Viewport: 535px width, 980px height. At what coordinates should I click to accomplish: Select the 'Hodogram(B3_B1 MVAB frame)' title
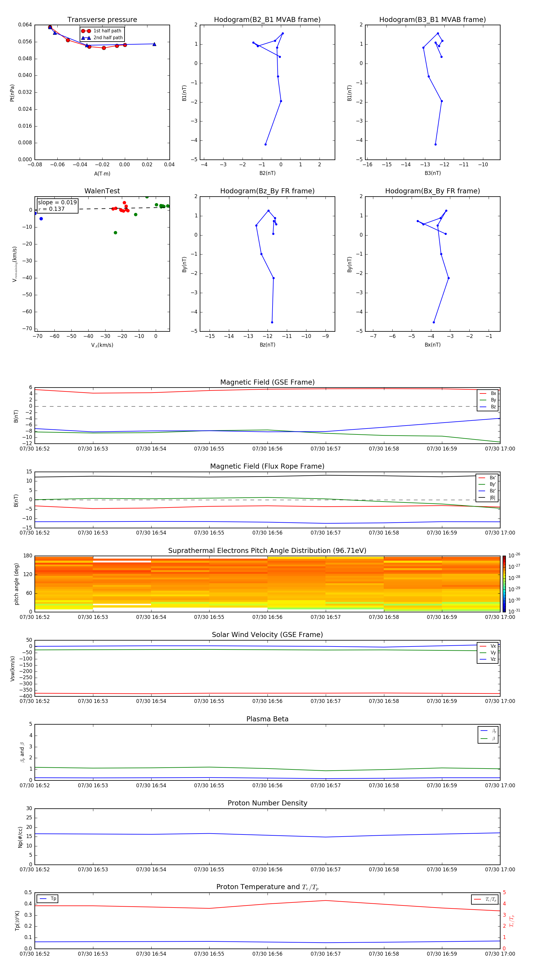(432, 20)
